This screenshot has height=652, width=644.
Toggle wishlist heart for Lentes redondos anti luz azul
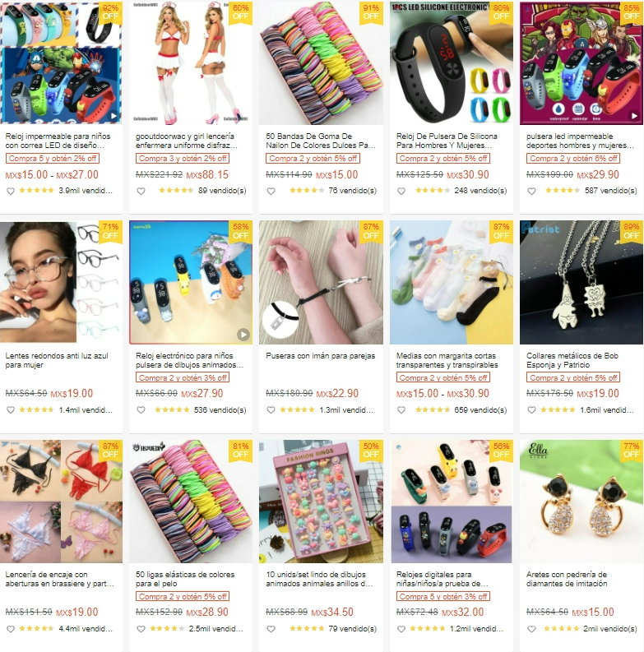pos(11,410)
